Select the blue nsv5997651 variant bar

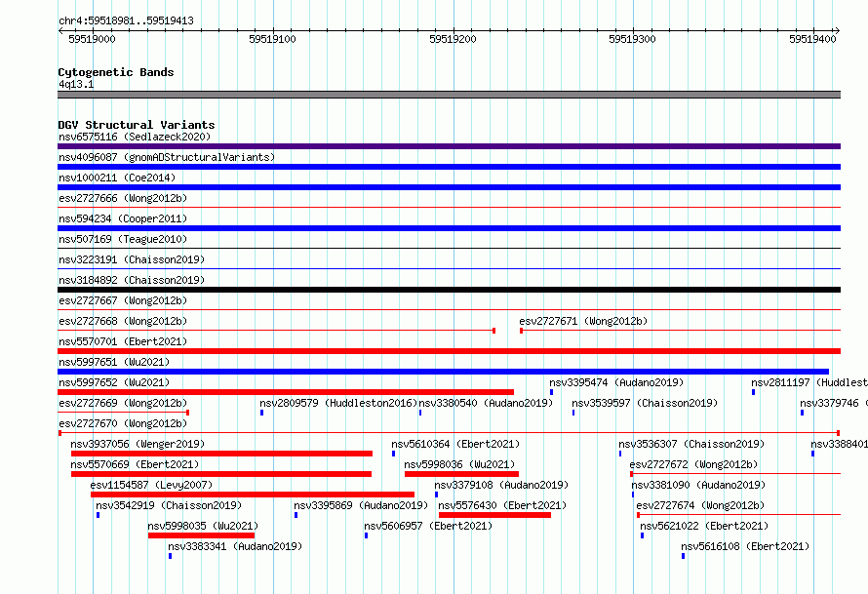[444, 372]
